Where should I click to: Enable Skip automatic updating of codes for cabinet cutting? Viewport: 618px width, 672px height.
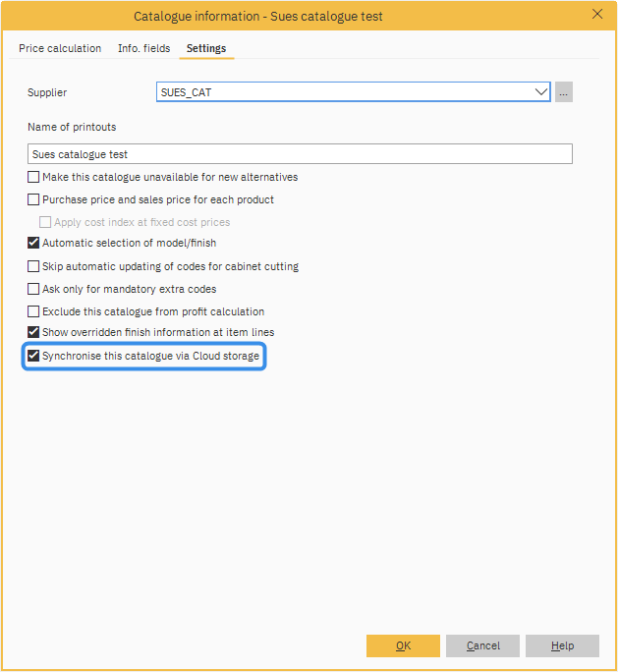coord(34,266)
